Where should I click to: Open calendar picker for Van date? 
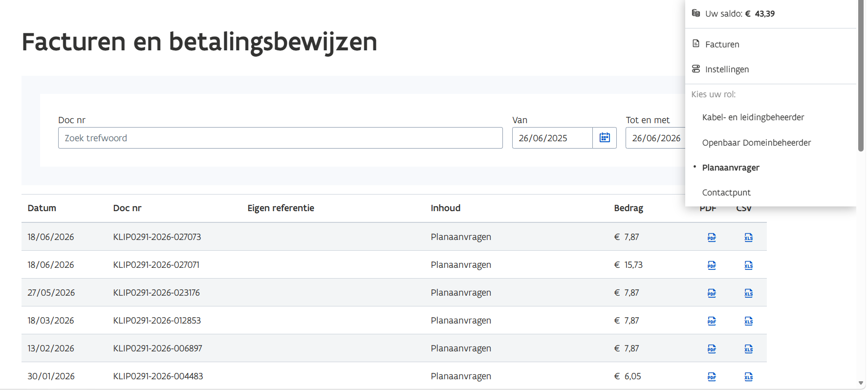pyautogui.click(x=605, y=138)
